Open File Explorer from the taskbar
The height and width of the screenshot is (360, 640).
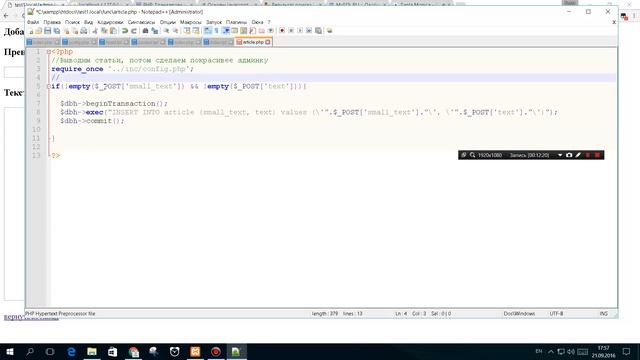92,351
